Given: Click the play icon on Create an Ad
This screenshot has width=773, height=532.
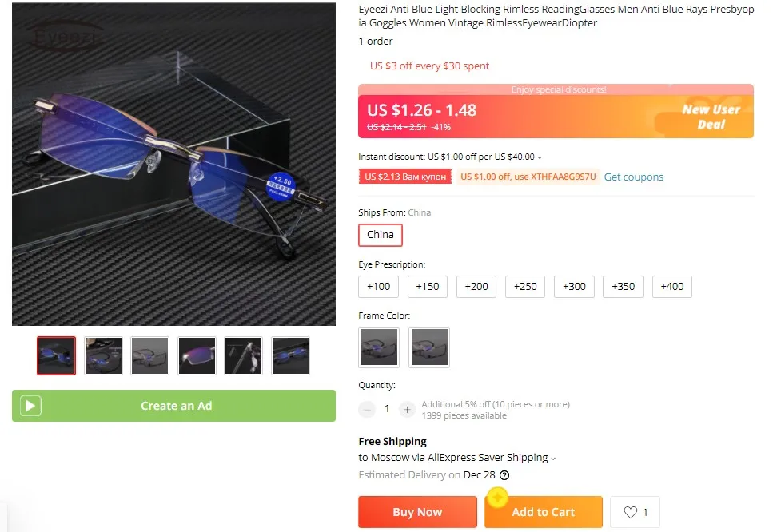Looking at the screenshot, I should (x=30, y=406).
